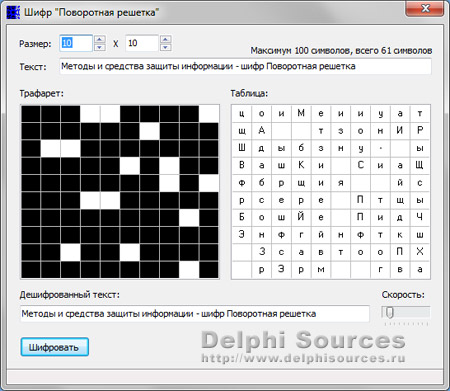Image resolution: width=450 pixels, height=391 pixels.
Task: Select table cell with letter М in first row
Action: coord(301,114)
